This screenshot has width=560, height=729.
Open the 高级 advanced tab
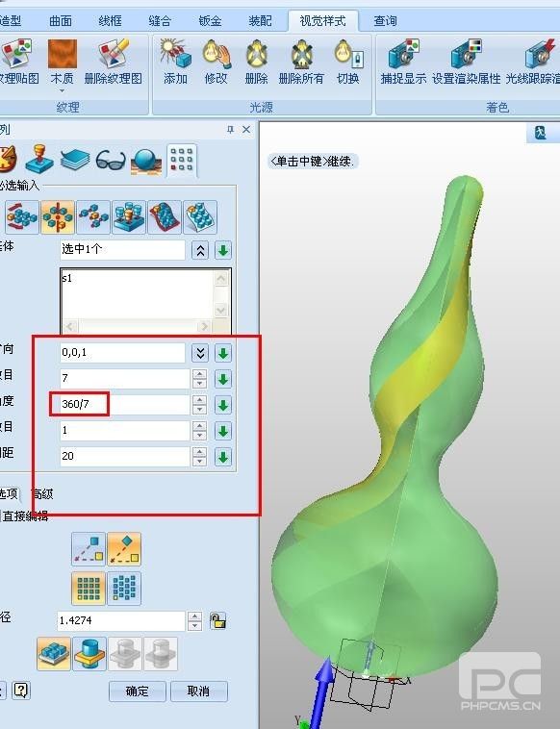[x=42, y=493]
